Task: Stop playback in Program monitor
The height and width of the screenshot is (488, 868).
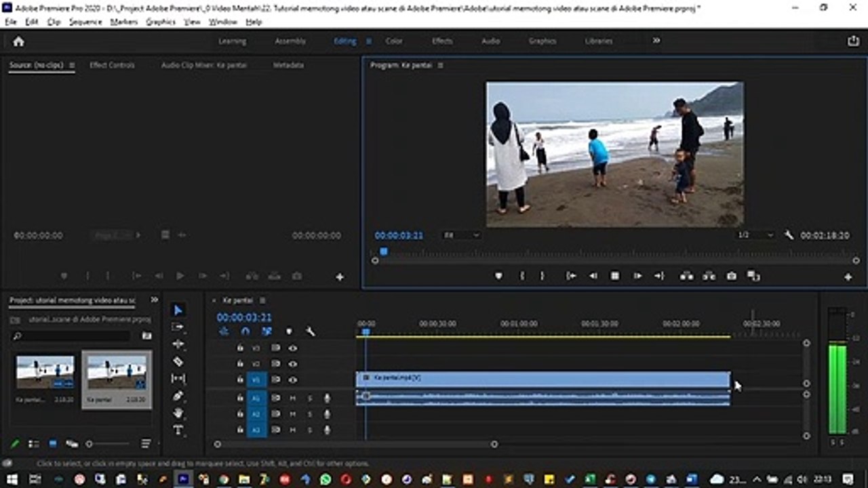Action: 615,276
